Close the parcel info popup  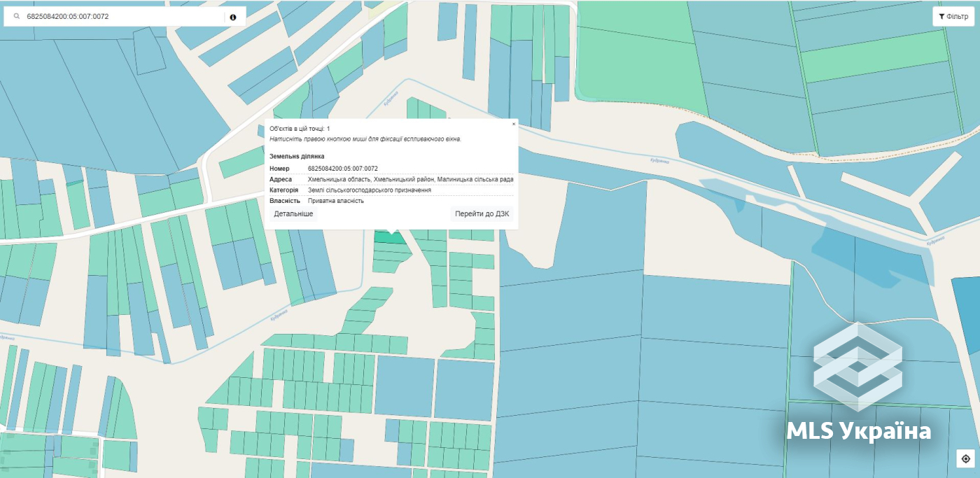[x=514, y=124]
